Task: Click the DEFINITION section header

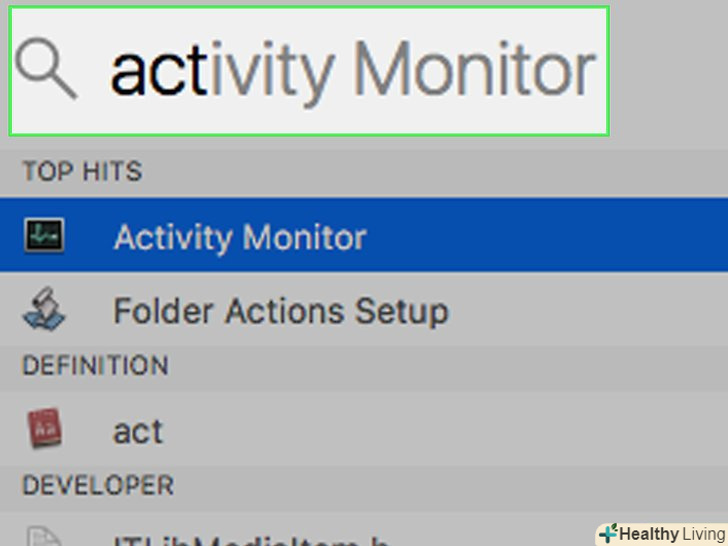Action: (96, 366)
